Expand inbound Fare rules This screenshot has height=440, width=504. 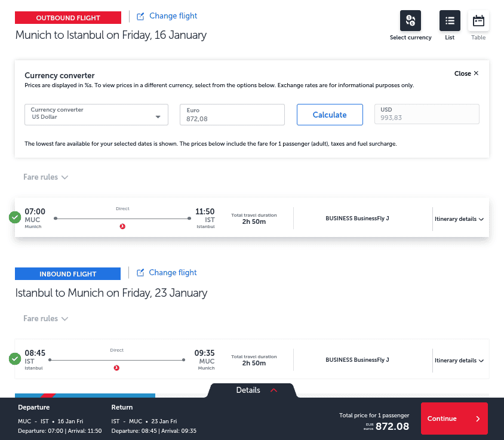[45, 319]
